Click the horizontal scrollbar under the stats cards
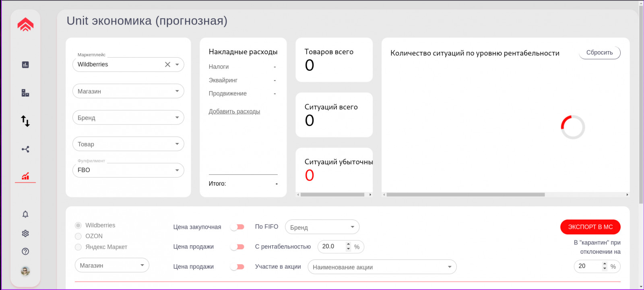Image resolution: width=644 pixels, height=290 pixels. (332, 195)
